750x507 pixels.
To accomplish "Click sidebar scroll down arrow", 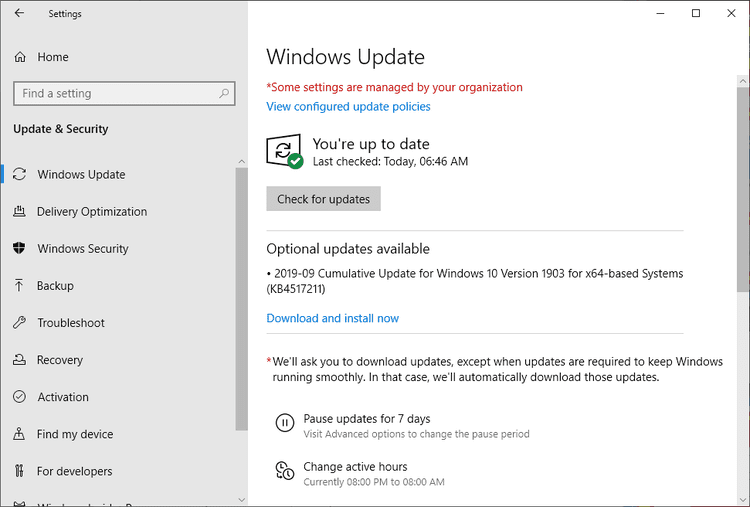I will point(242,500).
